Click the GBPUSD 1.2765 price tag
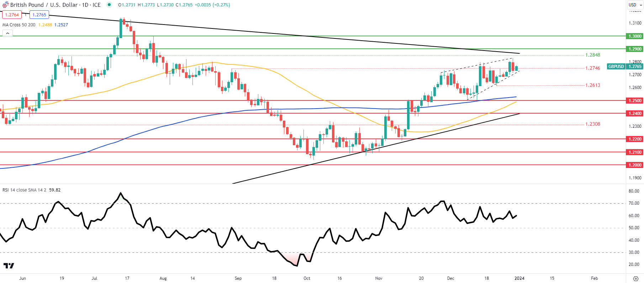Screen dimensions: 644x283 [x=625, y=66]
